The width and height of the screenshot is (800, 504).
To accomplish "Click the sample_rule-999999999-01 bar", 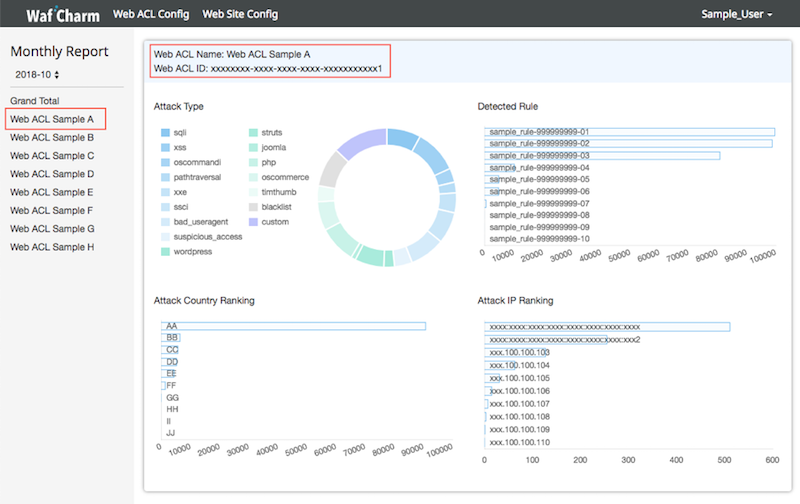I will pyautogui.click(x=630, y=132).
